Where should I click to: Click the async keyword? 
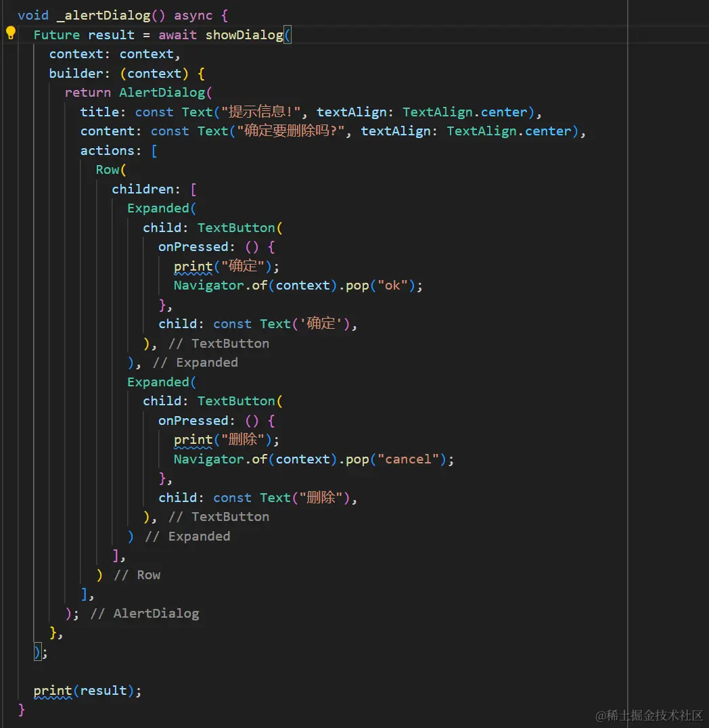tap(193, 16)
